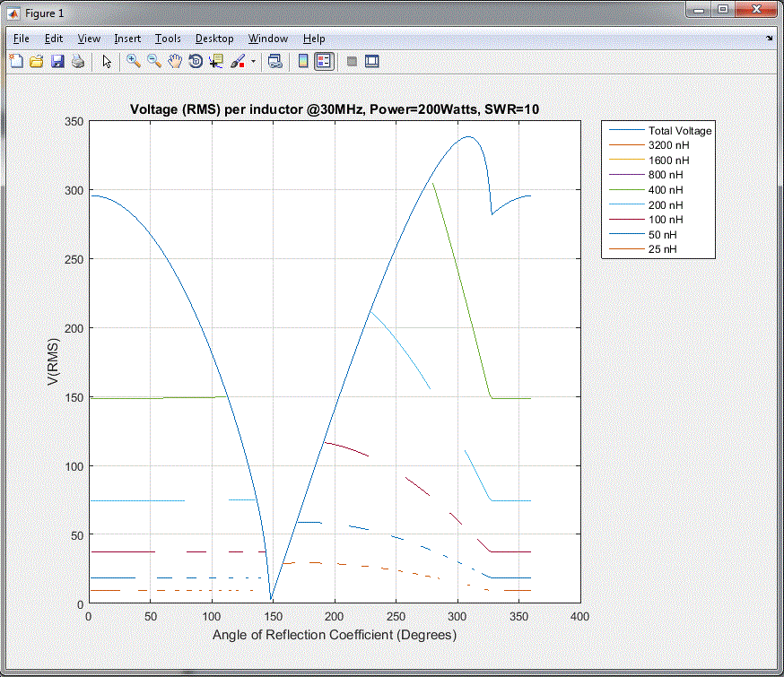Open a saved figure file
The width and height of the screenshot is (784, 677).
pyautogui.click(x=36, y=61)
